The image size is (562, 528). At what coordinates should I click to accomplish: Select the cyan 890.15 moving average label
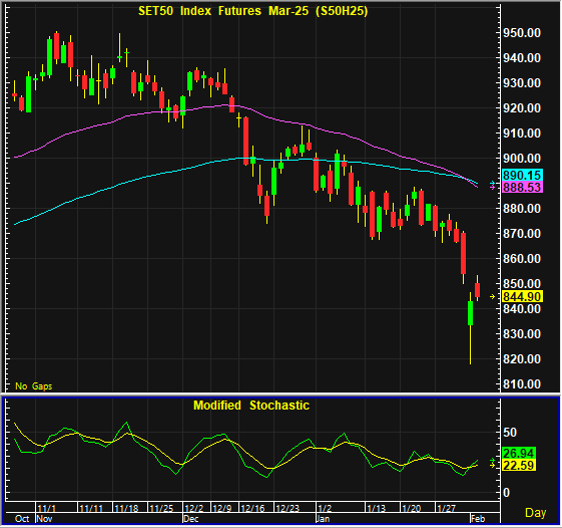pyautogui.click(x=522, y=175)
